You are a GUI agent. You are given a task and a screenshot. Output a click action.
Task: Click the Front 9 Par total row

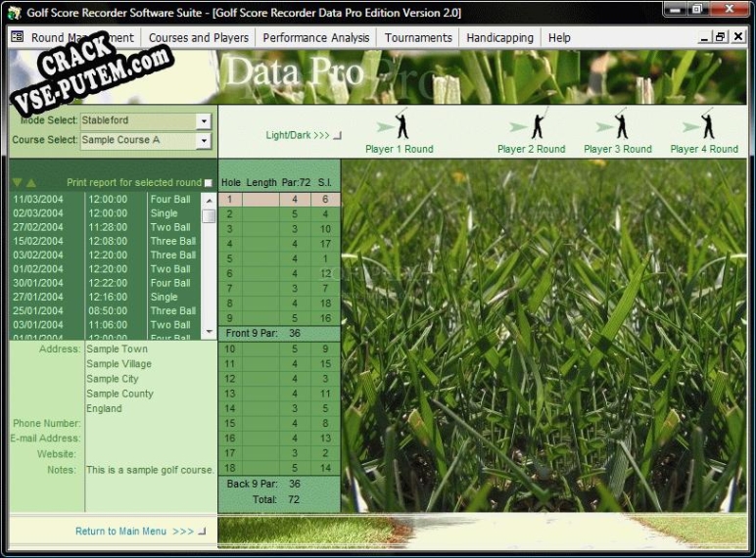click(279, 334)
